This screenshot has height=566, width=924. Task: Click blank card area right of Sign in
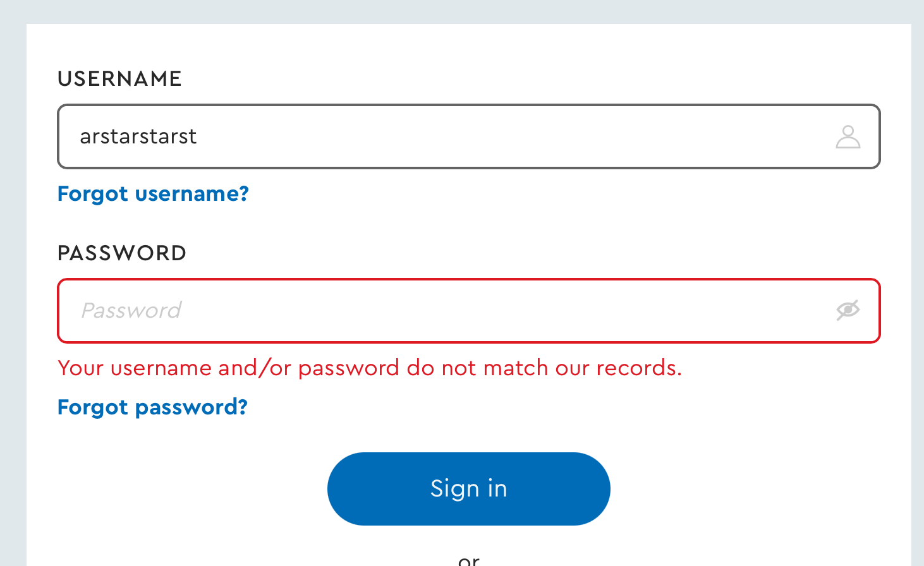click(x=758, y=488)
